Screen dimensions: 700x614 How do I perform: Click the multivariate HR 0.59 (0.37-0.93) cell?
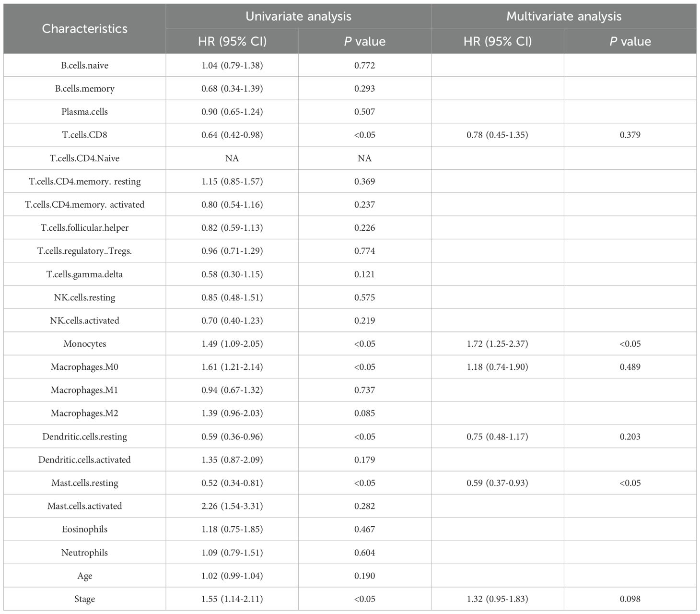point(497,483)
